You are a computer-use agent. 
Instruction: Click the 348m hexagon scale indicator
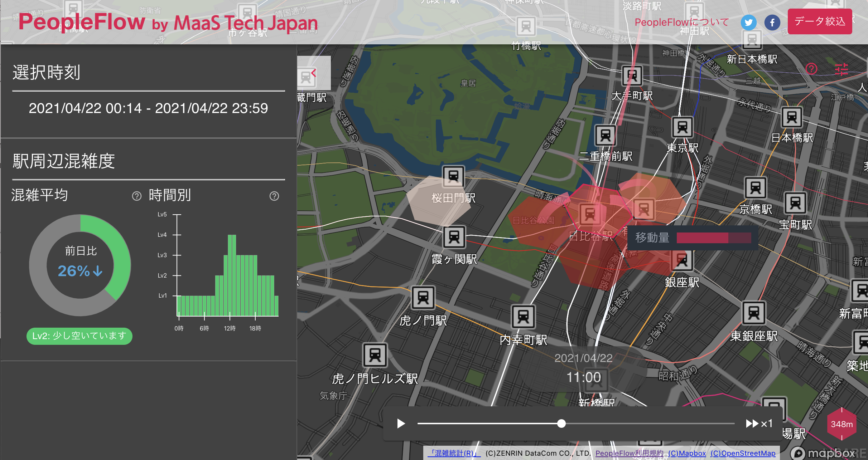click(842, 424)
